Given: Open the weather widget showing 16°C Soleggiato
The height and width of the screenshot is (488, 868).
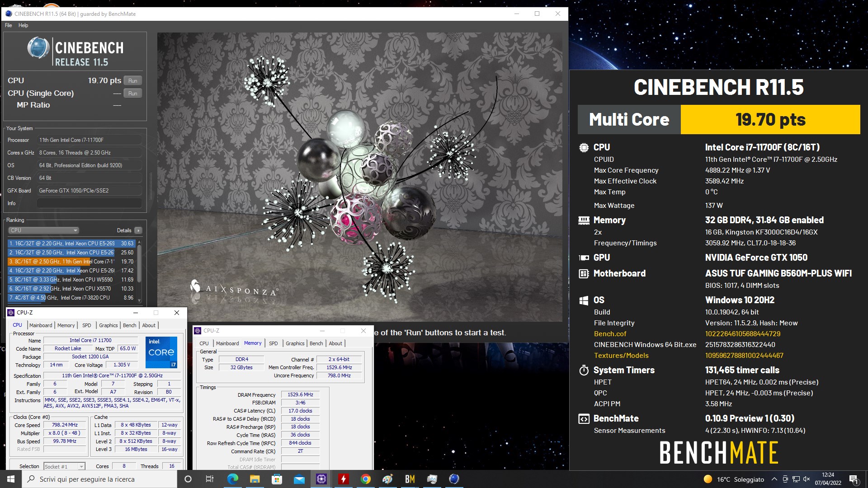Looking at the screenshot, I should (733, 479).
